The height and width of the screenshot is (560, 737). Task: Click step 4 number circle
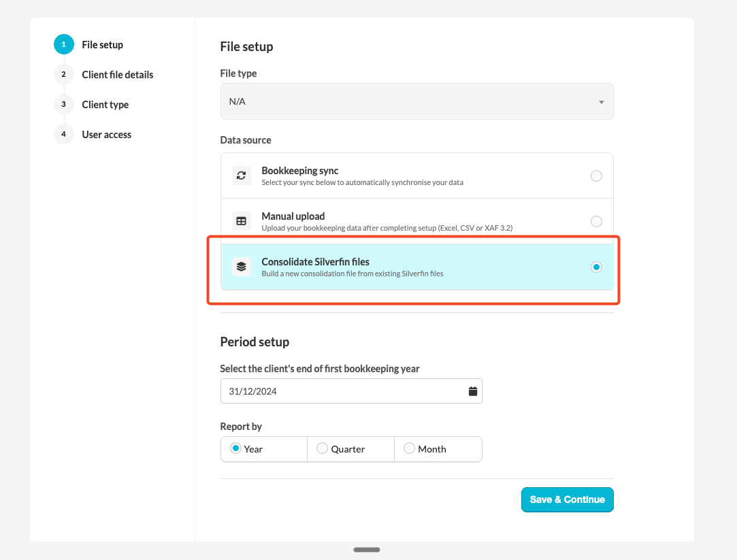pos(63,135)
